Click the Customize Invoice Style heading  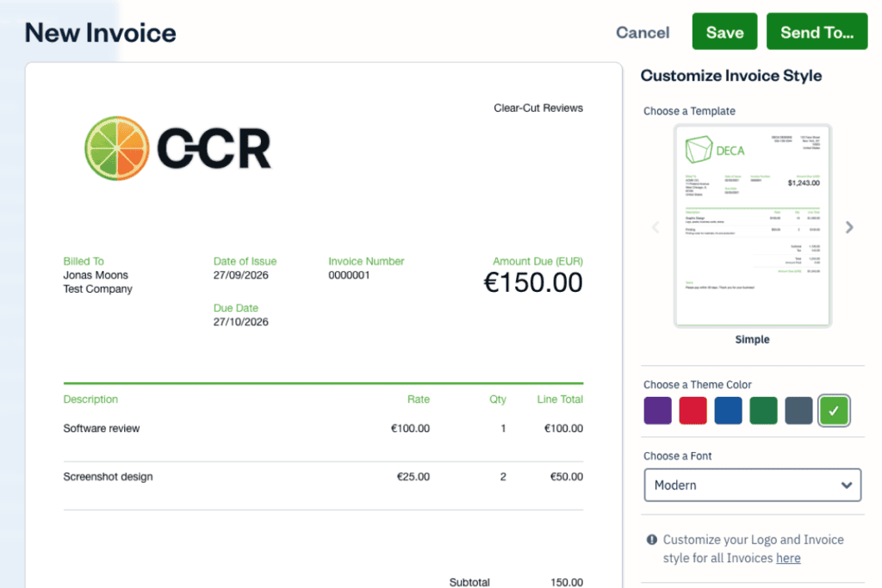[730, 75]
